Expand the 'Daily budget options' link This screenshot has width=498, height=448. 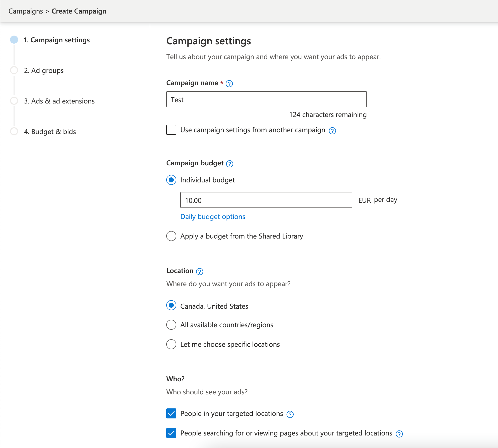(213, 216)
